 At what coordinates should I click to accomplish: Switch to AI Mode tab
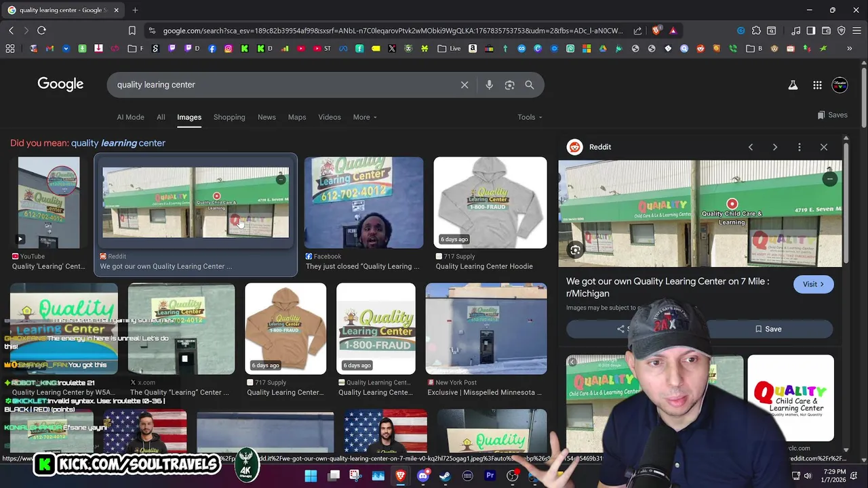[130, 117]
